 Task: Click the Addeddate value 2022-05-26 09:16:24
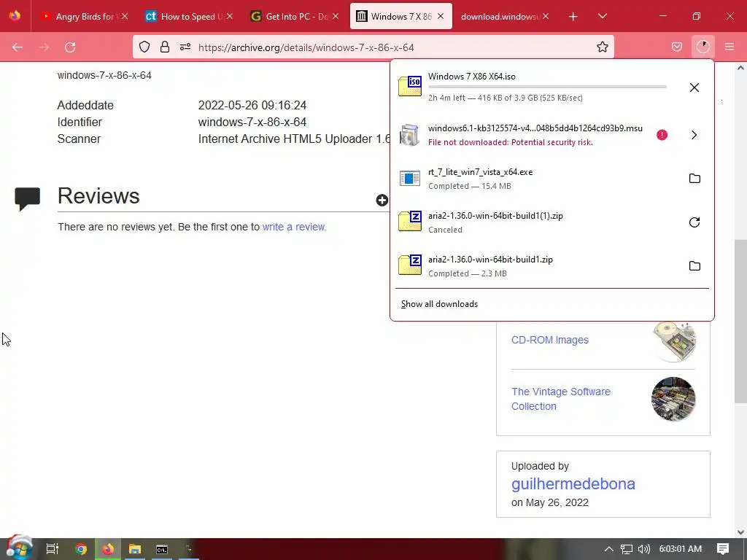[x=252, y=105]
